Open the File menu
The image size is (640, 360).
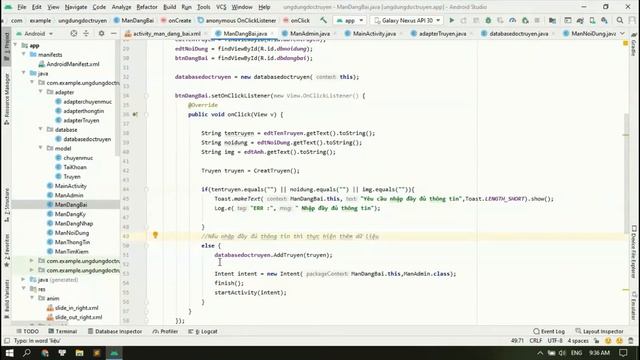tap(22, 7)
